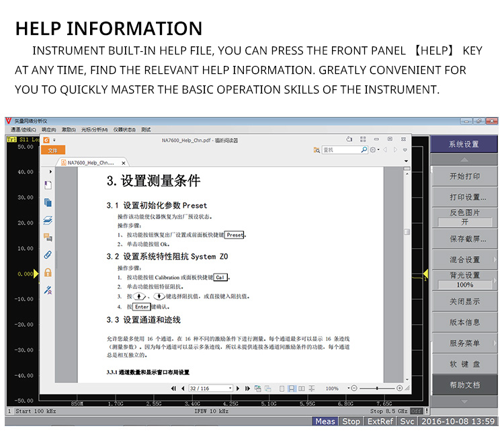
Task: Open the page number dropdown
Action: coord(230,389)
